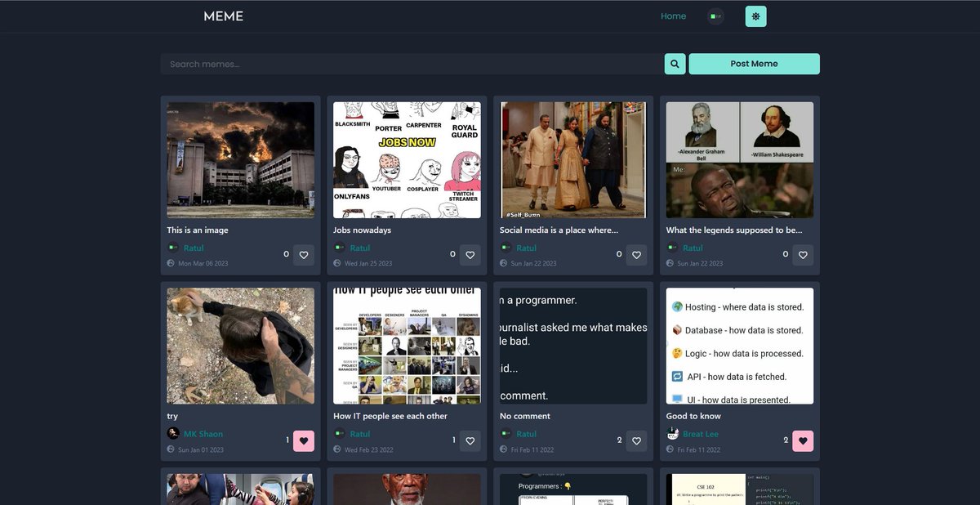The width and height of the screenshot is (980, 505).
Task: Open the Social media is a place meme thumbnail
Action: pos(572,159)
